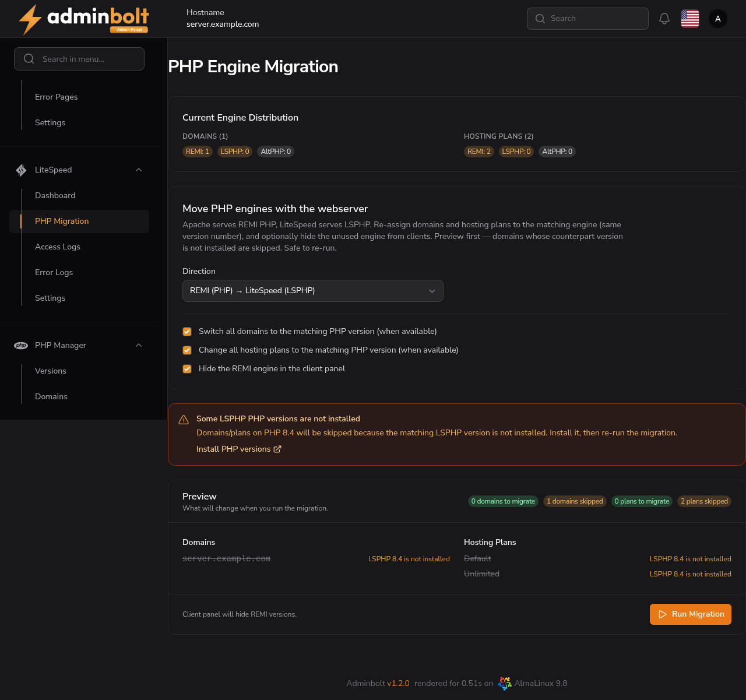Click the domains LSPHP: 0 badge

[x=235, y=152]
